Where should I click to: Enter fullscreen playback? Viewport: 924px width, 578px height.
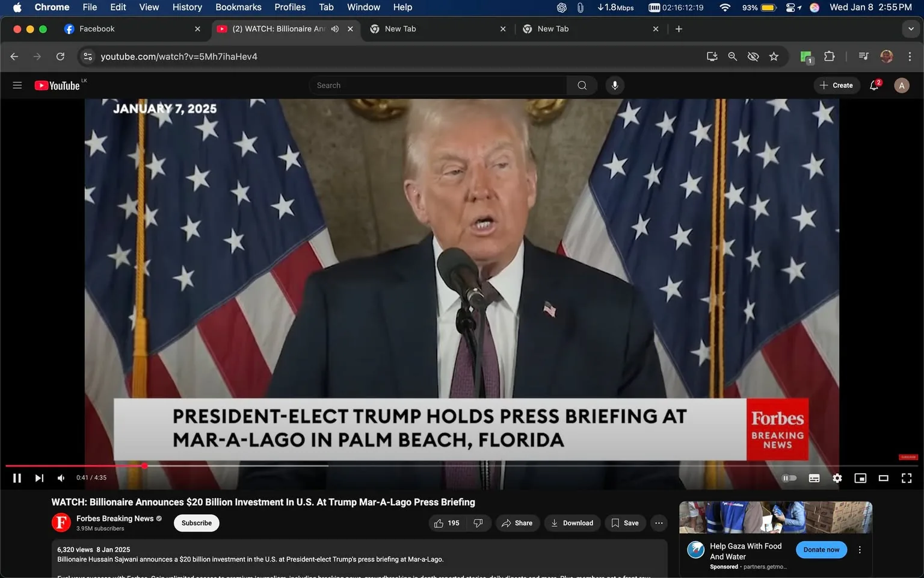(x=906, y=477)
